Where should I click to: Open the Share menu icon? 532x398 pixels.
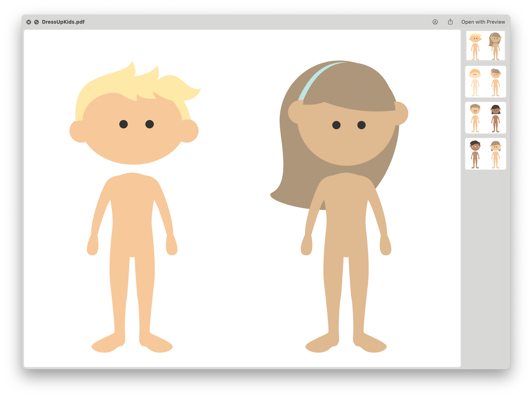tap(450, 22)
